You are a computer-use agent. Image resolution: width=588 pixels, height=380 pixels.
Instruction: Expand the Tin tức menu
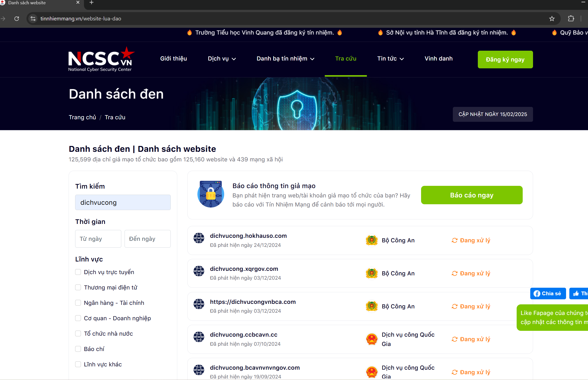390,59
